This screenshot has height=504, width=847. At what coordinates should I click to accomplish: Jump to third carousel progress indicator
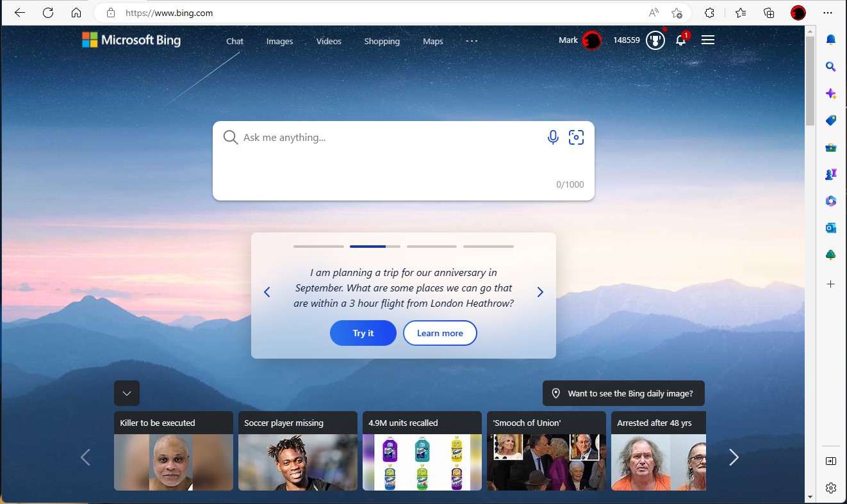pyautogui.click(x=431, y=246)
